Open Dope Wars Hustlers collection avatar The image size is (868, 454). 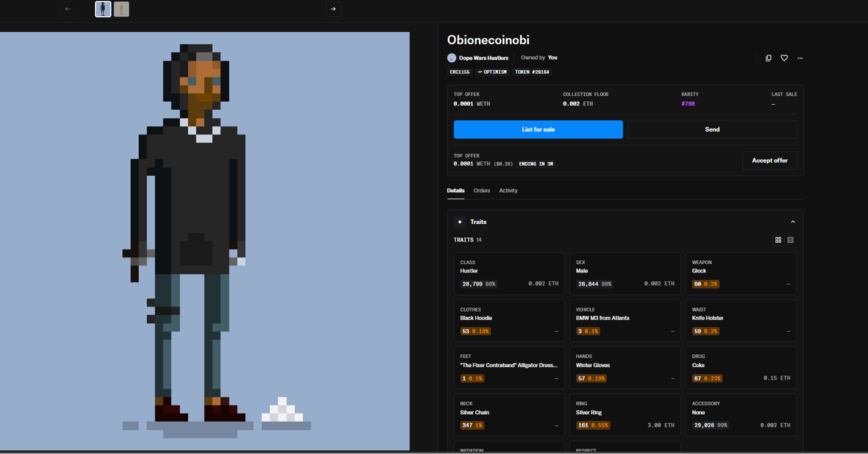[451, 58]
